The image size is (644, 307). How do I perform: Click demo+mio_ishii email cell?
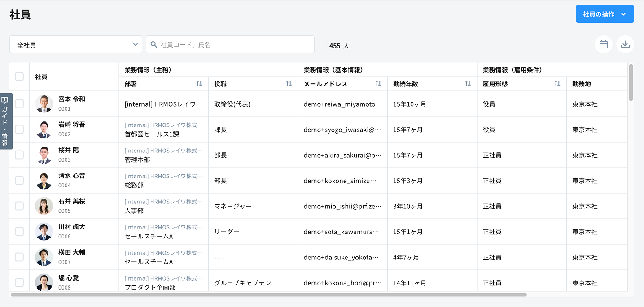pyautogui.click(x=342, y=206)
